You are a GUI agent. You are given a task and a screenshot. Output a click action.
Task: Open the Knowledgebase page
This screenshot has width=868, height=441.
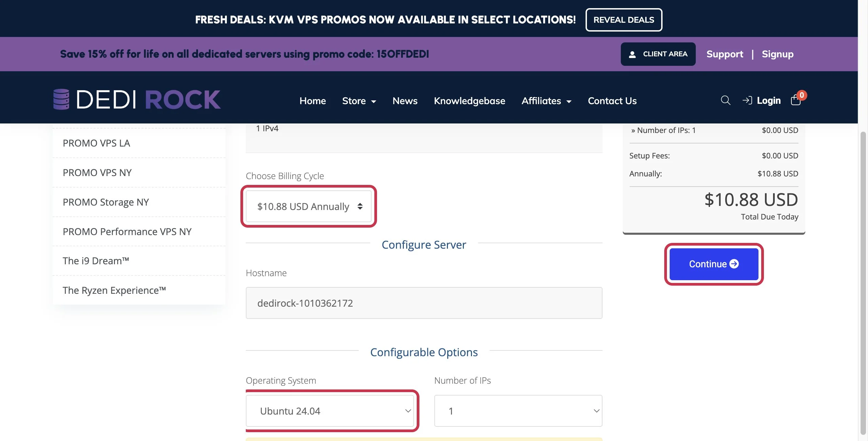tap(469, 101)
